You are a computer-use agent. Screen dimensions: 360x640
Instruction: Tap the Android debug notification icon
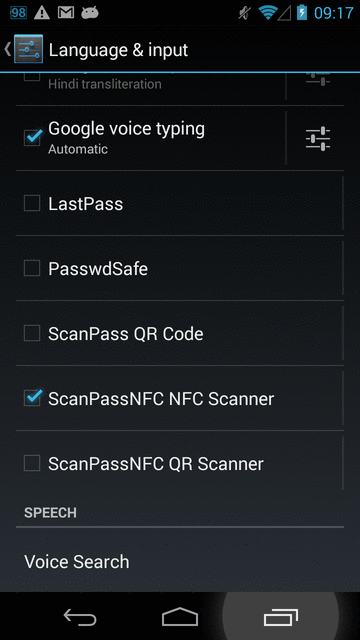pos(90,13)
